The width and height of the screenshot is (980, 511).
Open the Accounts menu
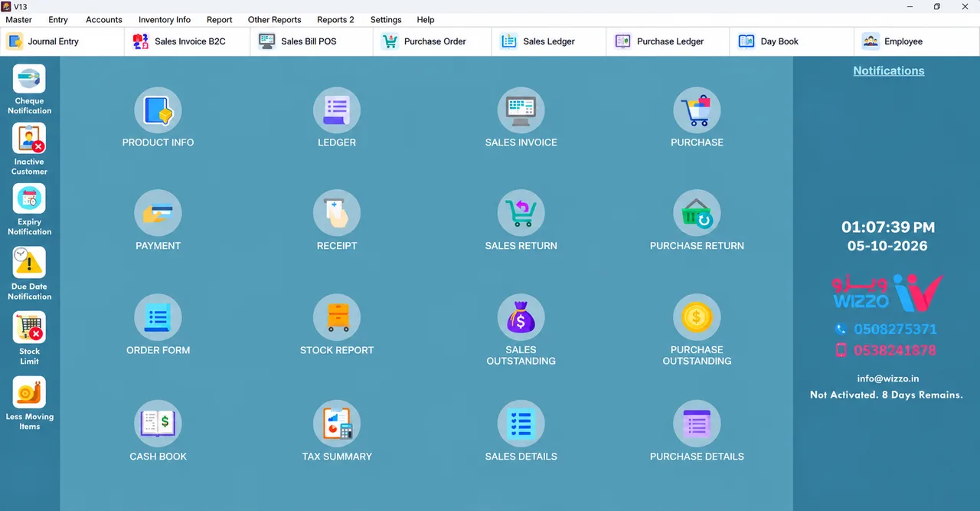(104, 20)
